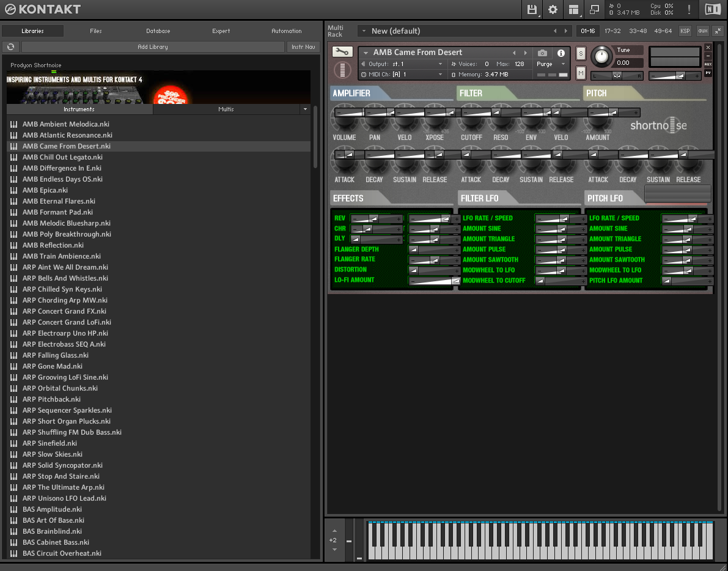
Task: Mute the instrument with M button
Action: (x=581, y=73)
